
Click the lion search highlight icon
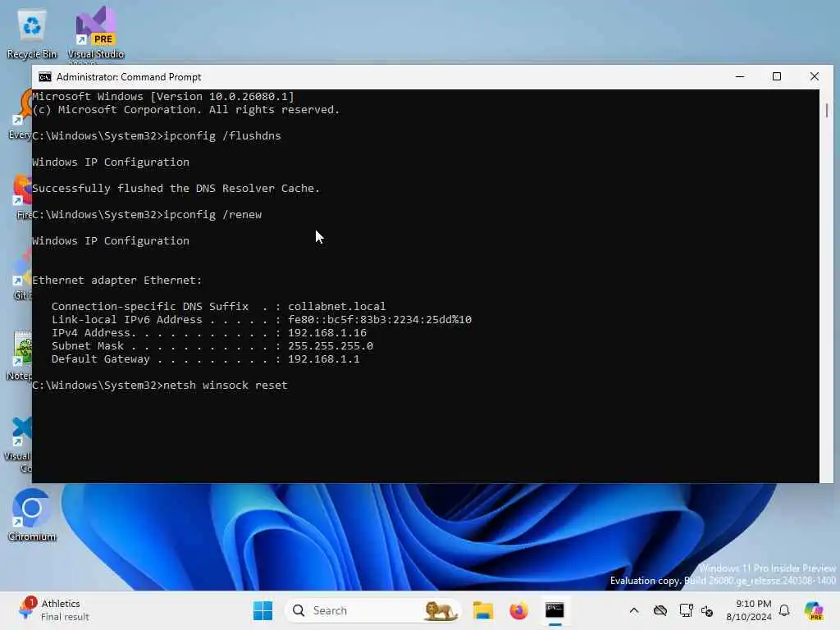441,610
